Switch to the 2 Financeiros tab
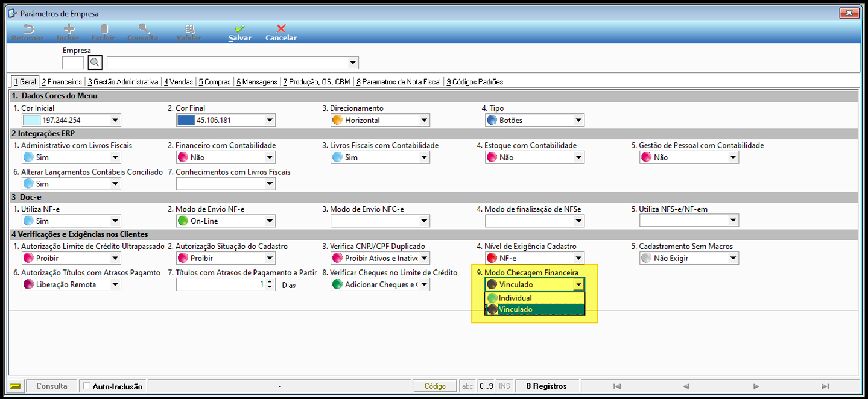The image size is (868, 399). pos(62,82)
